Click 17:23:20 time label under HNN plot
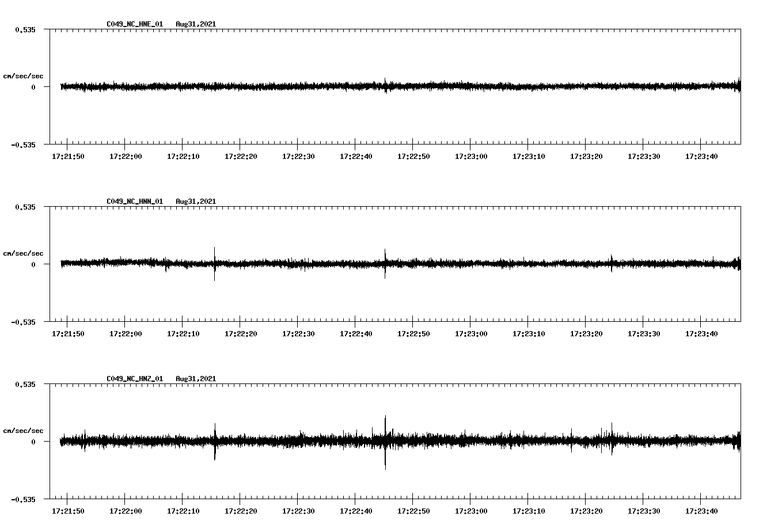This screenshot has height=532, width=782. 586,333
